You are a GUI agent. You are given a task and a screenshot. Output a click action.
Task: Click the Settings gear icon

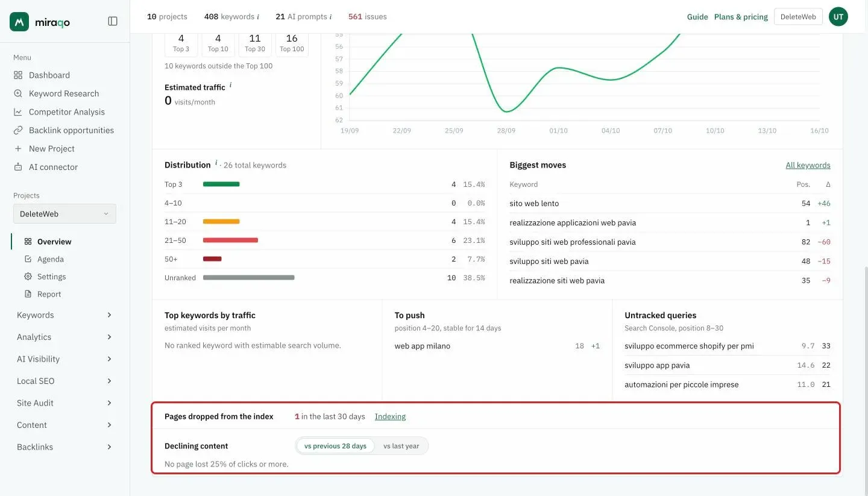[x=28, y=277]
